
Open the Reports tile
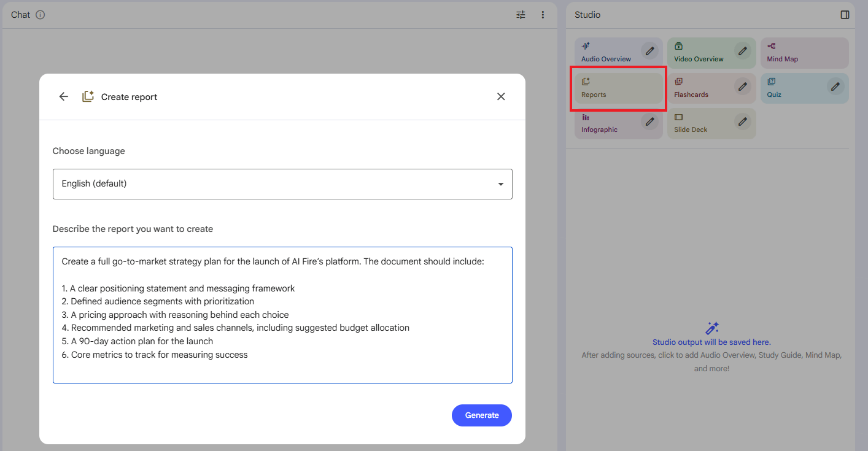pos(619,88)
